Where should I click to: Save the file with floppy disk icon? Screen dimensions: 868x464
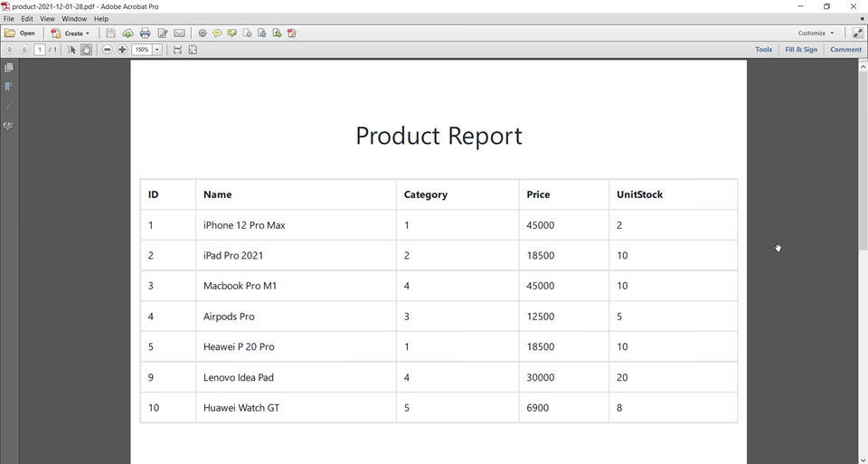pyautogui.click(x=110, y=33)
